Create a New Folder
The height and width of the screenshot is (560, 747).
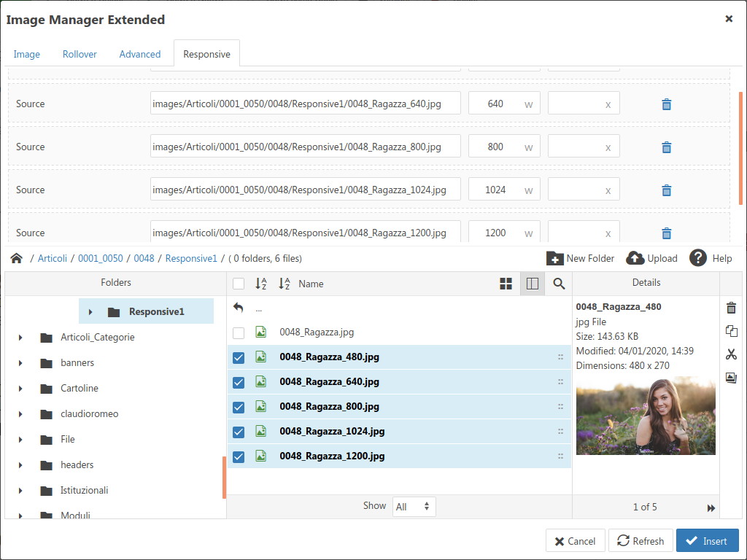point(580,258)
